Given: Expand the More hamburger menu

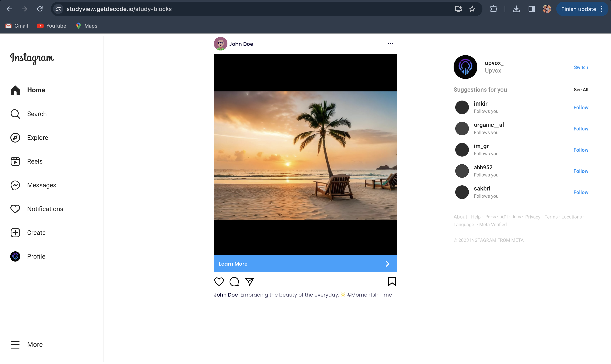Looking at the screenshot, I should tap(15, 345).
